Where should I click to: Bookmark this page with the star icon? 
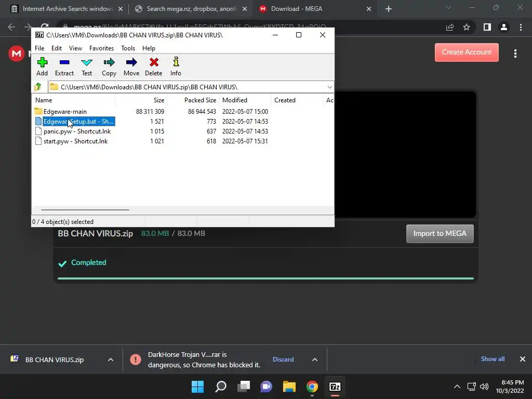tap(467, 27)
